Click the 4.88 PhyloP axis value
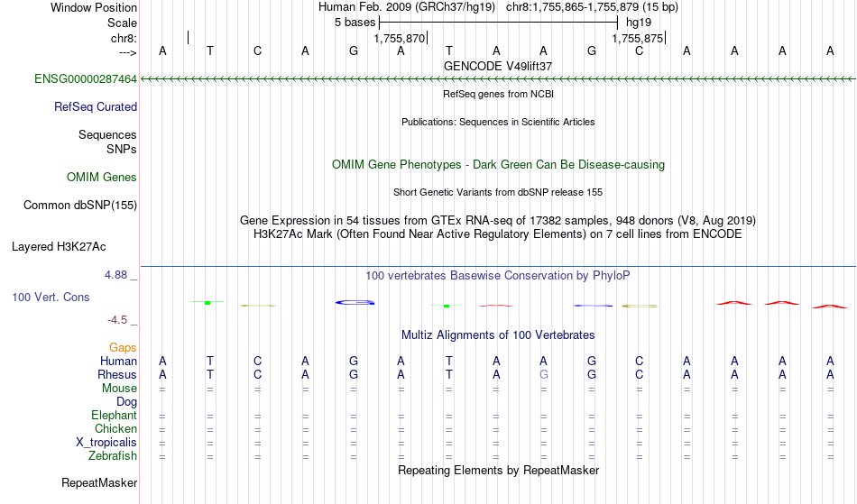This screenshot has height=504, width=857. 115,275
